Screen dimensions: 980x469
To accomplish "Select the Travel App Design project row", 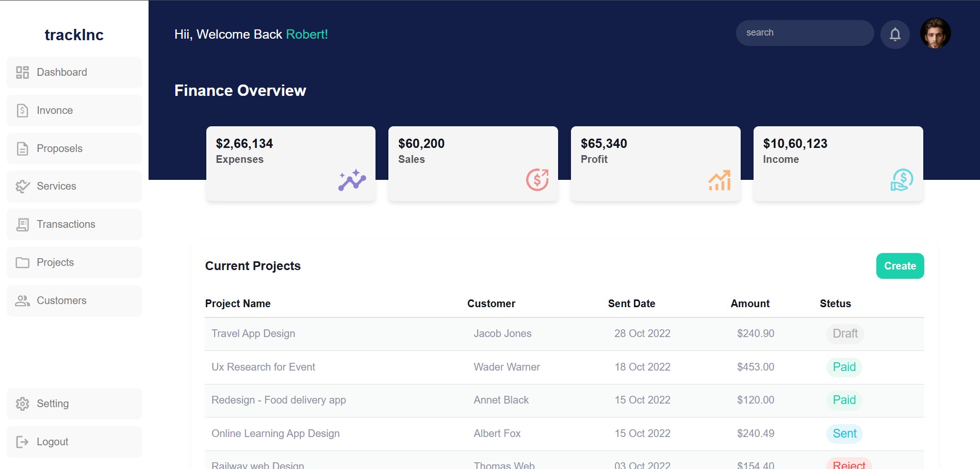I will coord(253,333).
